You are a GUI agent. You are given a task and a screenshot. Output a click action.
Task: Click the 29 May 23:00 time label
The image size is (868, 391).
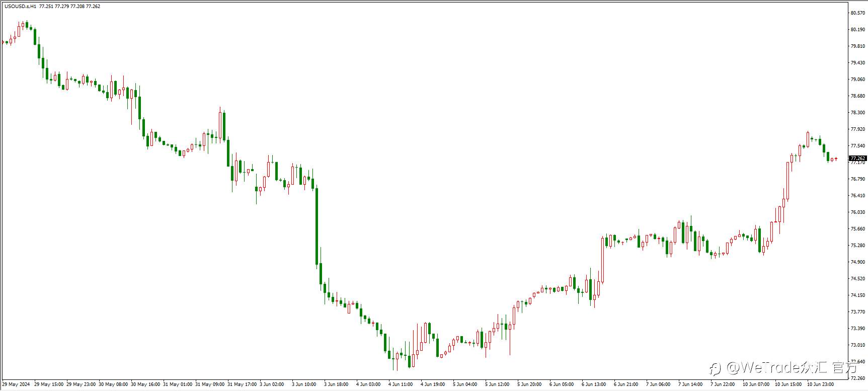81,384
